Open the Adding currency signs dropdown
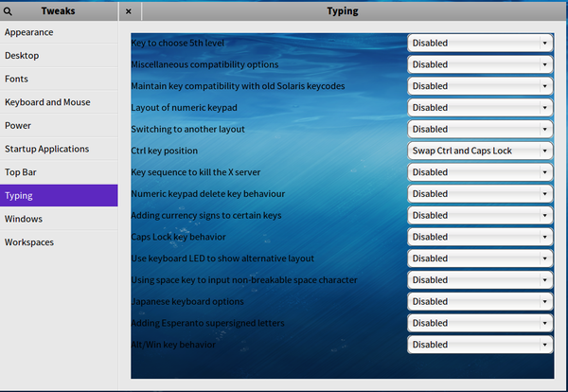The image size is (568, 392). click(480, 215)
